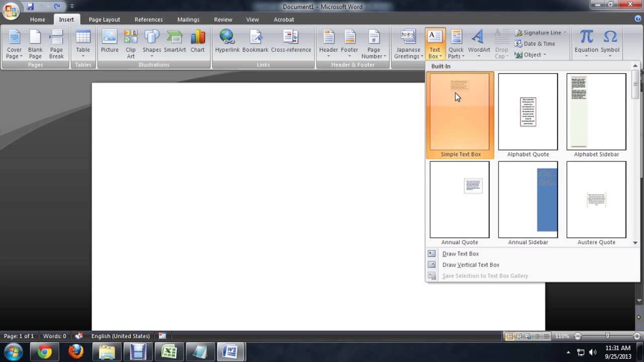The width and height of the screenshot is (644, 362).
Task: Insert a Page Break
Action: point(56,44)
